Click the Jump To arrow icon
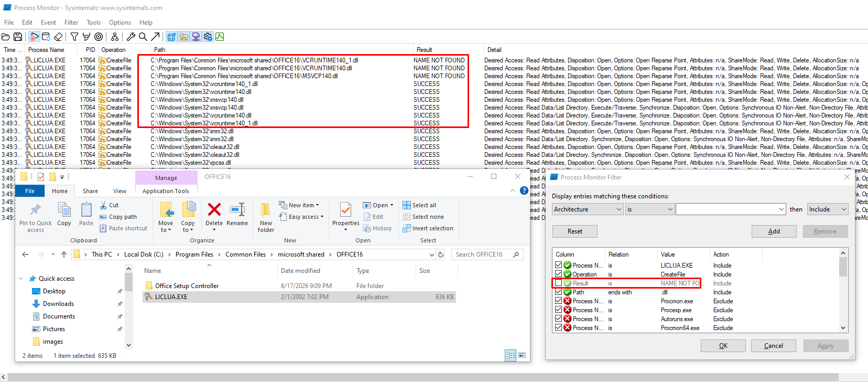Image resolution: width=868 pixels, height=382 pixels. (x=155, y=37)
